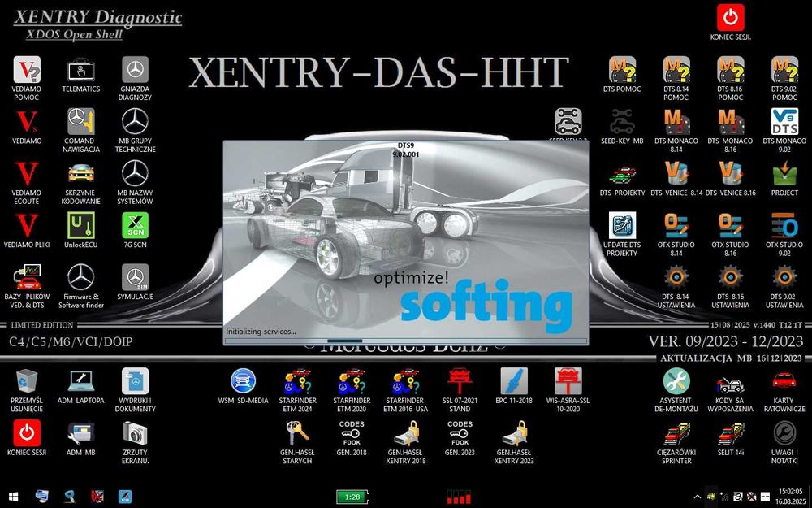Launch Firmware & Software finder
Screen dimensions: 812x508
pos(80,277)
